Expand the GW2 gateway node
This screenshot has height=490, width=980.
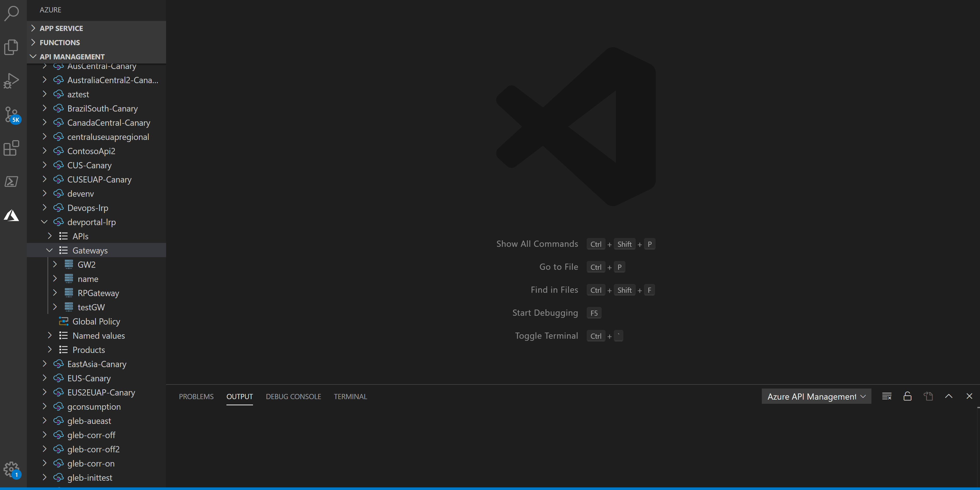coord(55,264)
